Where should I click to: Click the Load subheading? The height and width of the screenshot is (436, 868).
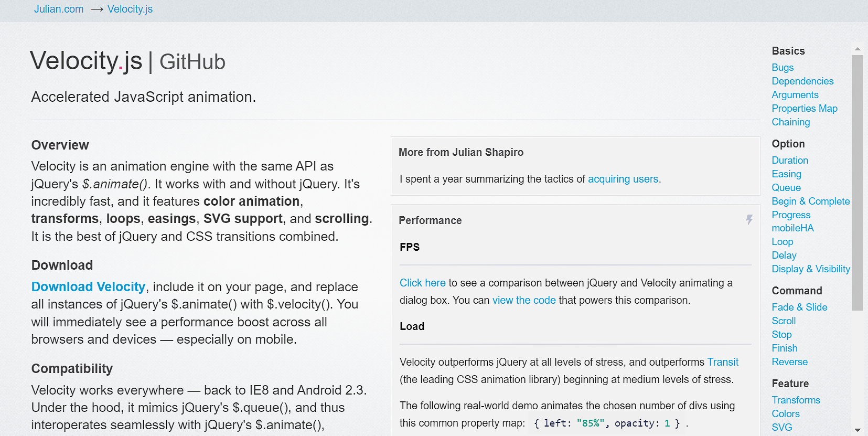tap(412, 326)
